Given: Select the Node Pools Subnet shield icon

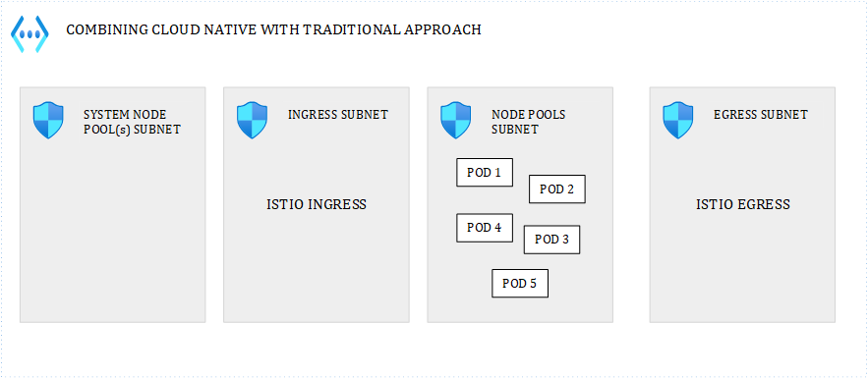Looking at the screenshot, I should tap(455, 120).
